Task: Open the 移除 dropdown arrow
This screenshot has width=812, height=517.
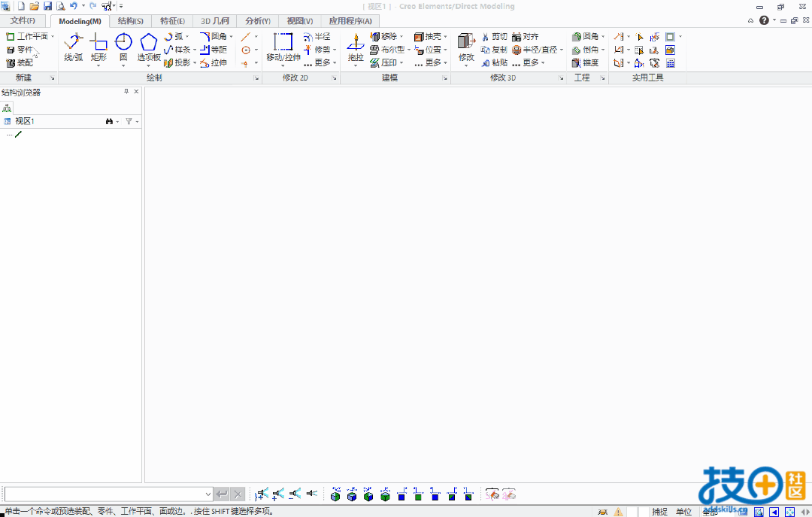Action: [x=401, y=36]
